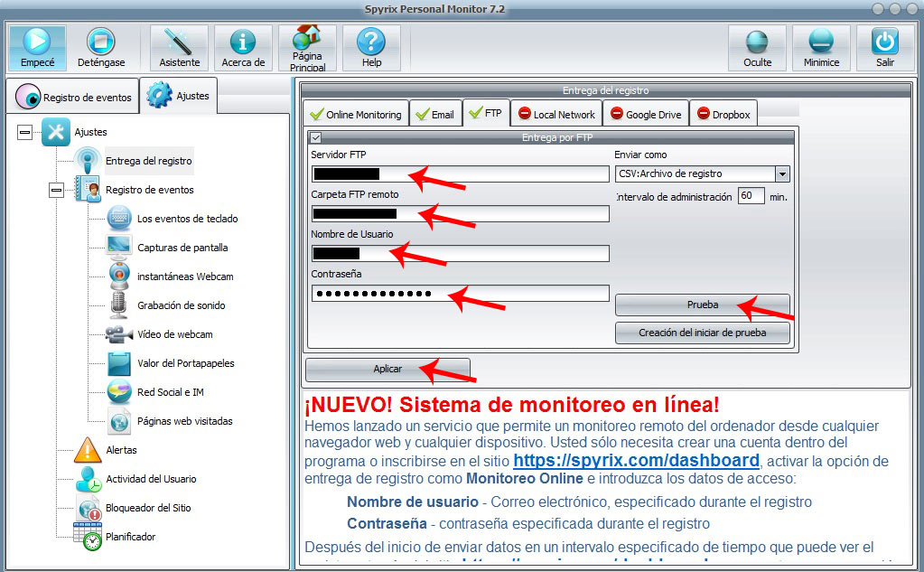Focus the Contraseña password field

(x=460, y=293)
